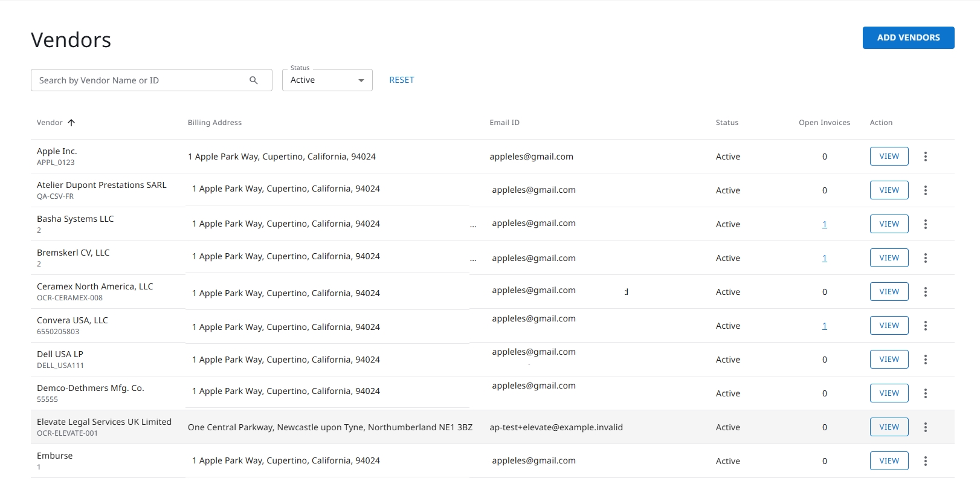This screenshot has height=481, width=980.
Task: Open more options for Elevate Legal Services
Action: coord(925,427)
